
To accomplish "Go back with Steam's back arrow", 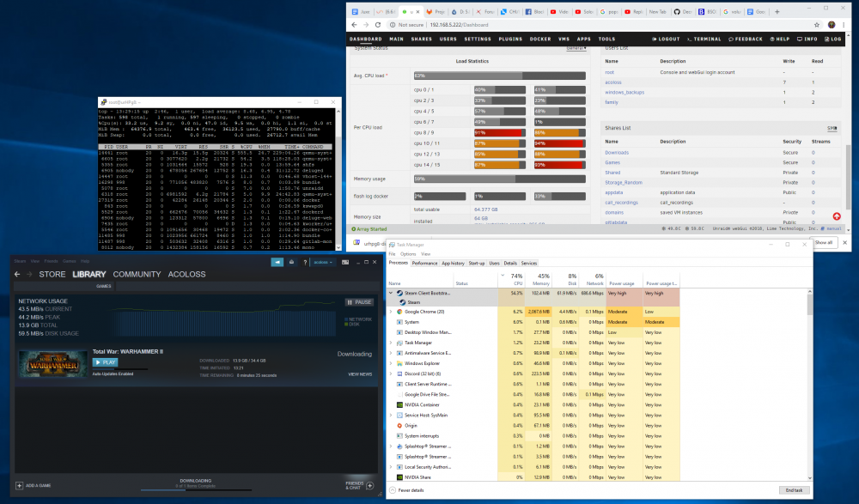I will 17,274.
